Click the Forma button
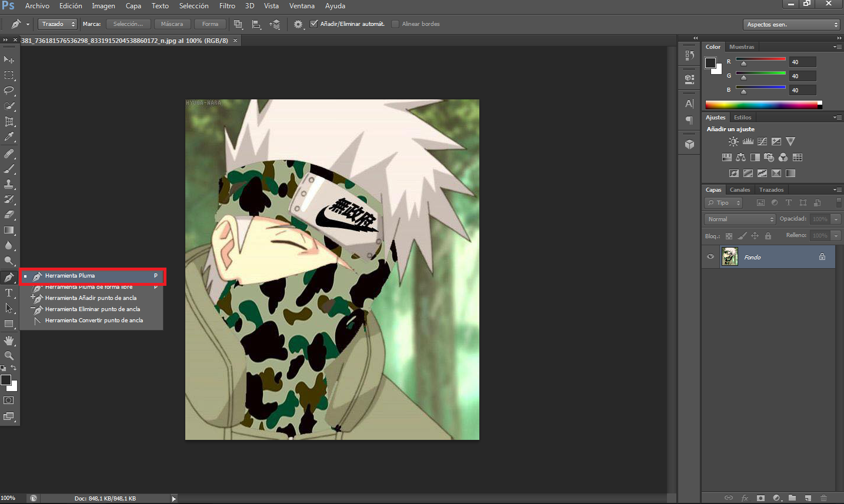 click(x=210, y=24)
